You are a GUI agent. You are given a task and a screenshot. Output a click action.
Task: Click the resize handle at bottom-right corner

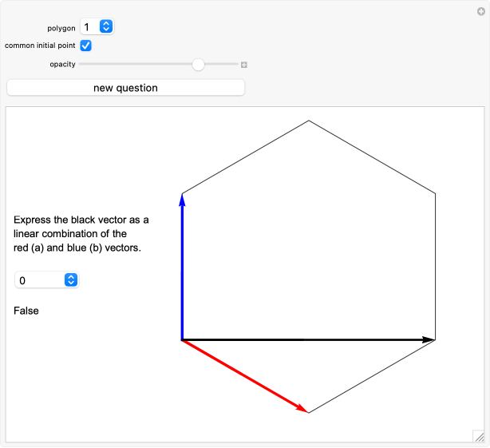tap(479, 437)
